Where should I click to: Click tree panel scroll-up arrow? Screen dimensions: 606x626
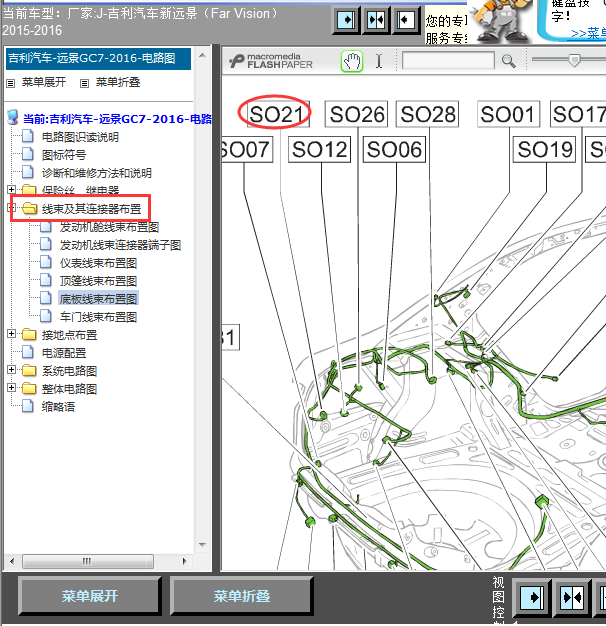coord(202,55)
